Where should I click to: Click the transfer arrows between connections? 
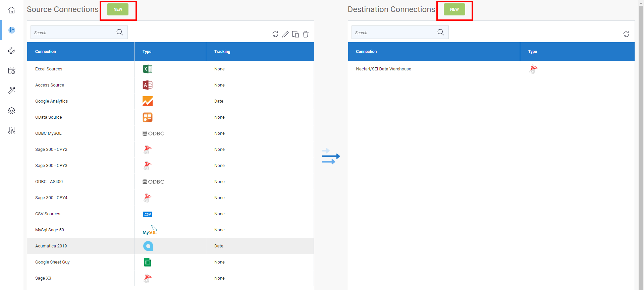331,156
